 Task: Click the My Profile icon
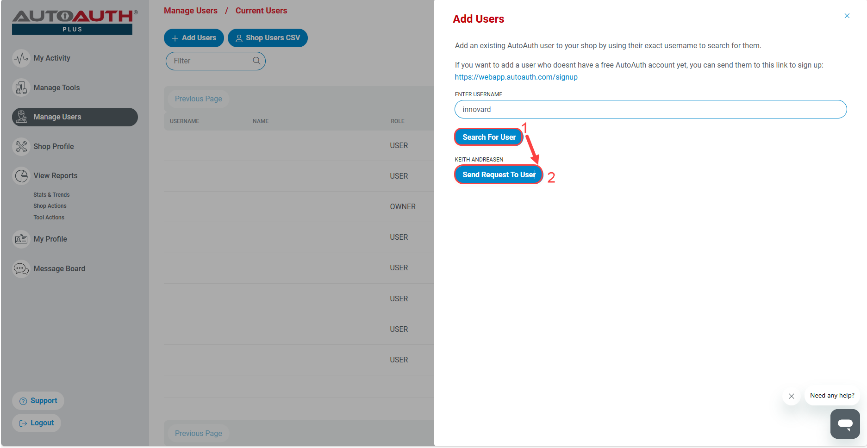(x=22, y=239)
